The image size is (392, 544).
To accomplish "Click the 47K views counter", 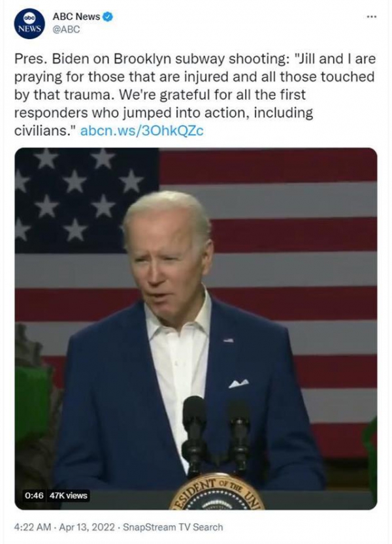I will (x=68, y=496).
